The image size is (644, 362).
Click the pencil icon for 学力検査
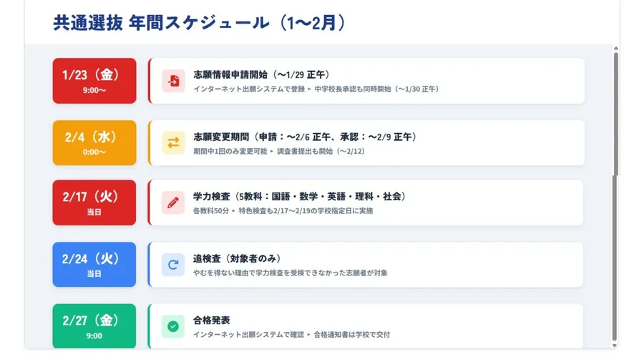(x=173, y=202)
